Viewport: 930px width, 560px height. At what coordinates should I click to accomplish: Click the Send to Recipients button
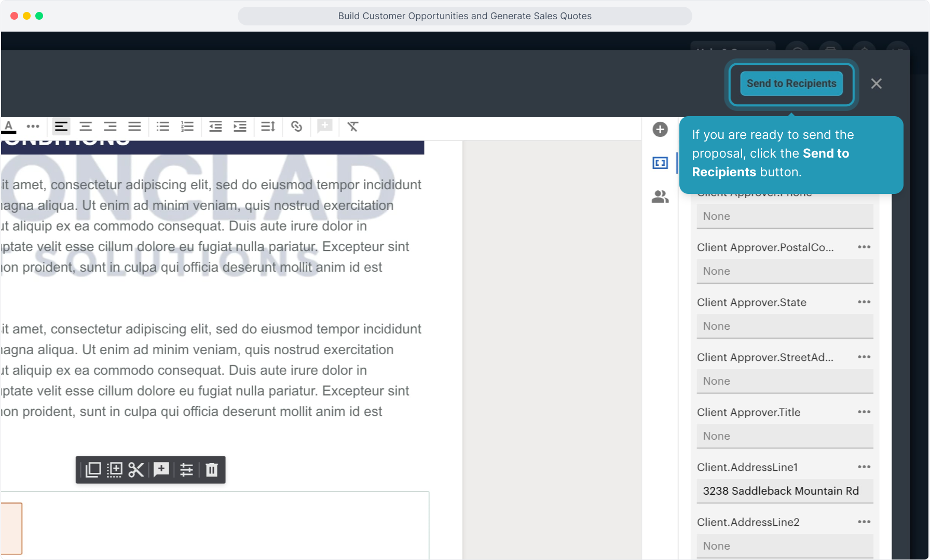point(791,83)
